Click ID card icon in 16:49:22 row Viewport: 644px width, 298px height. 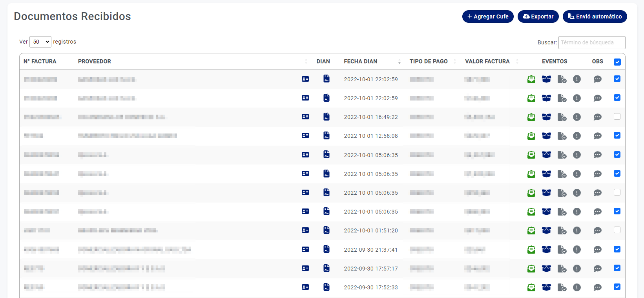pos(305,117)
